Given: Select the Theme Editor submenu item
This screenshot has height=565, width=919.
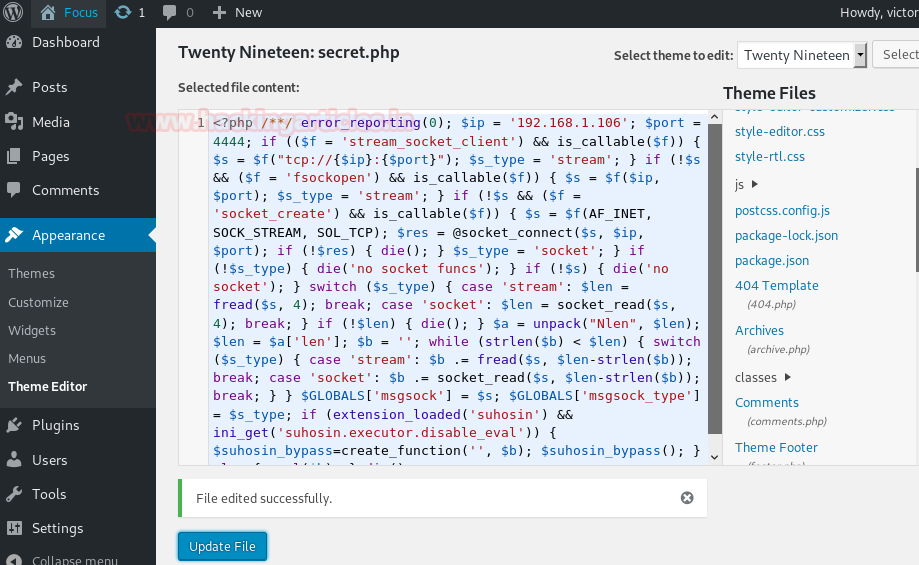Looking at the screenshot, I should click(x=47, y=387).
